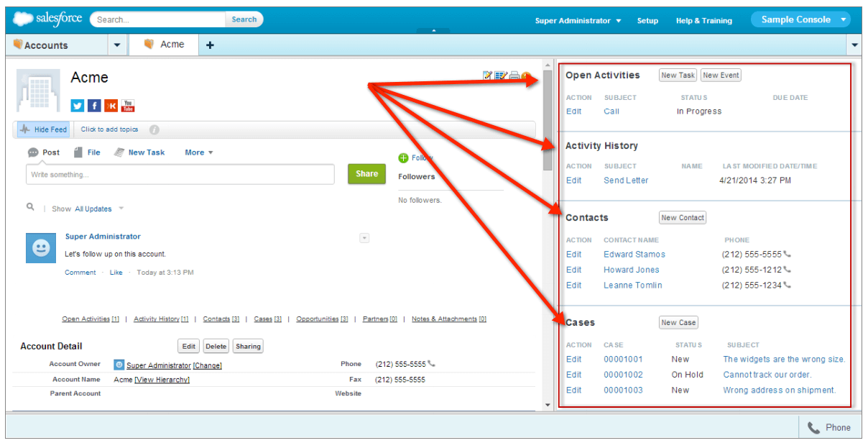Expand the More dropdown in the publisher
The width and height of the screenshot is (868, 443).
click(x=199, y=152)
